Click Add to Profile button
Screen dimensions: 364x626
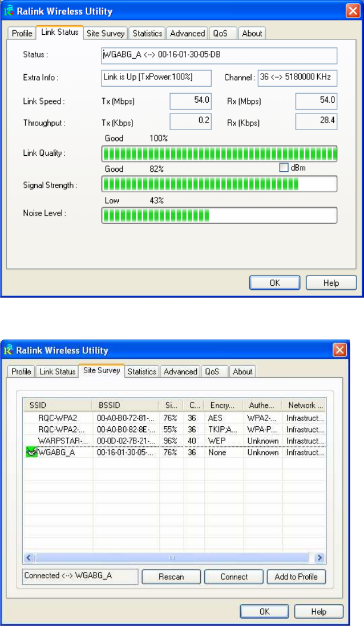pos(296,576)
